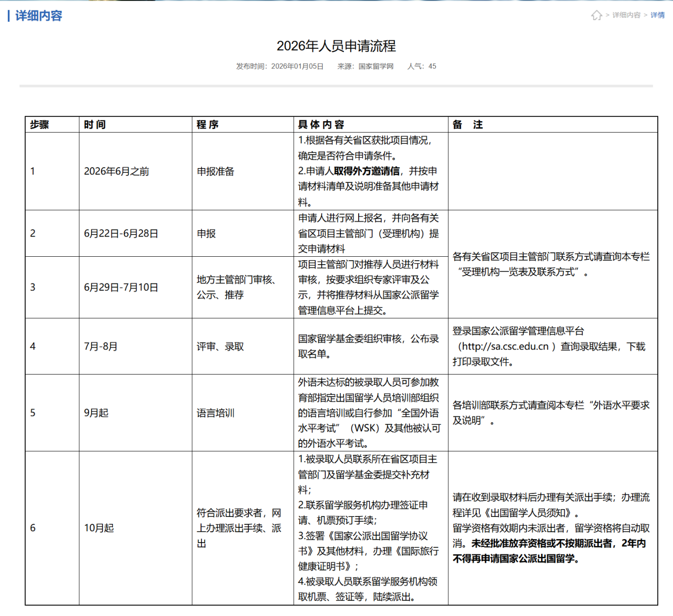Click the 6月22日-6月28日 time cell
The width and height of the screenshot is (673, 616).
(x=121, y=234)
